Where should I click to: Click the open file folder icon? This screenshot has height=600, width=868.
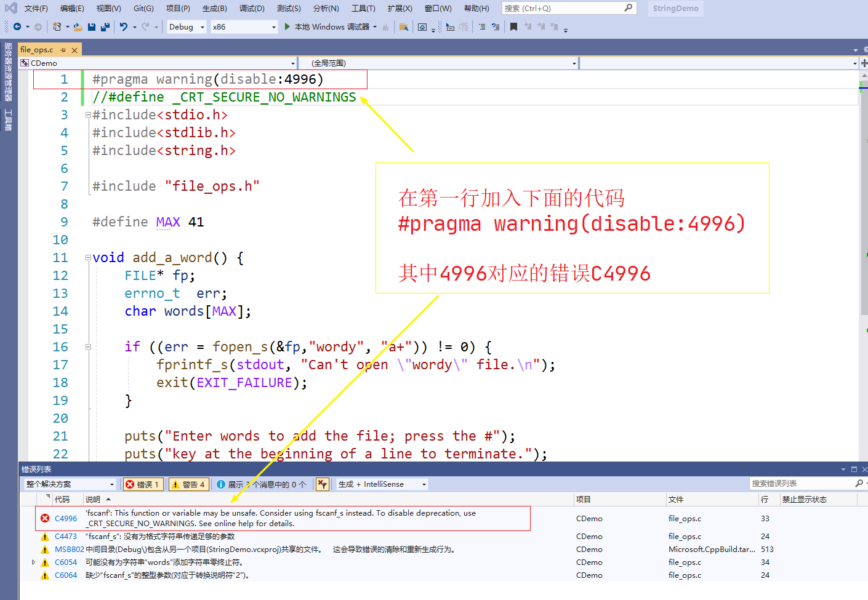pos(78,26)
